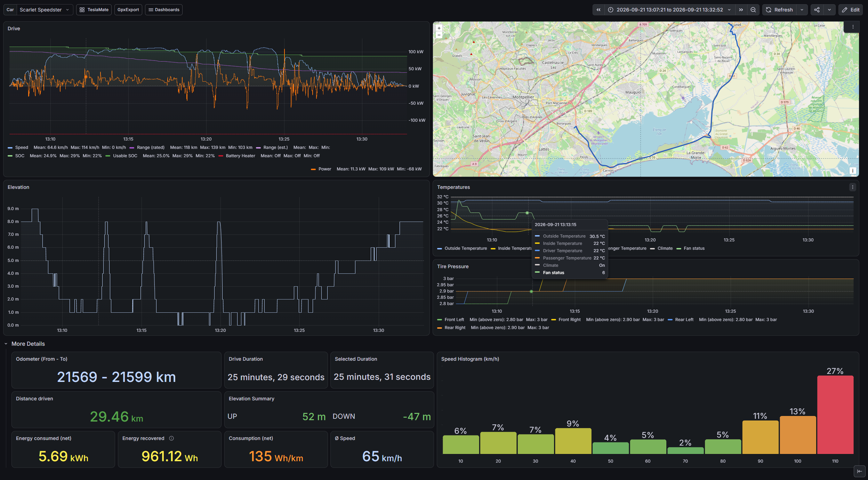Zoom out the dashboard time range
Image resolution: width=868 pixels, height=480 pixels.
[753, 10]
